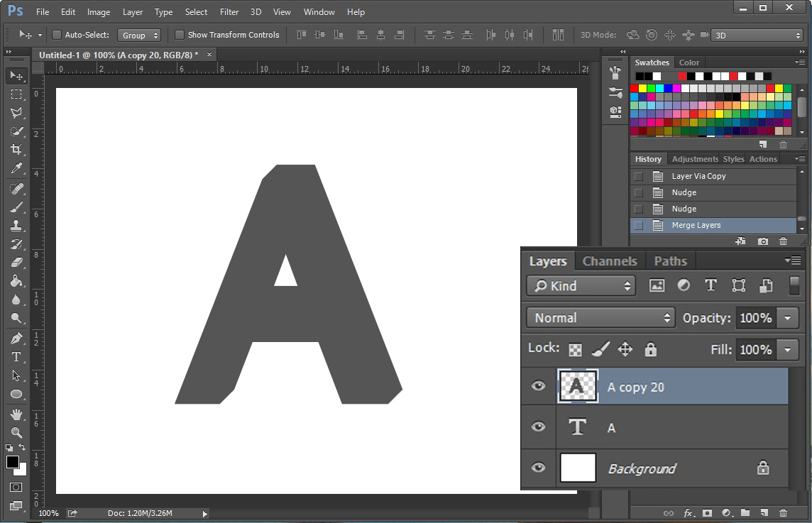Select the Quick Selection tool
812x523 pixels.
[x=16, y=131]
